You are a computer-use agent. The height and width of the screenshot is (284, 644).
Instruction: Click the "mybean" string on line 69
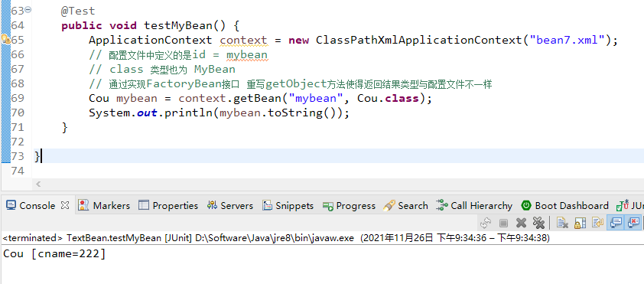click(316, 98)
